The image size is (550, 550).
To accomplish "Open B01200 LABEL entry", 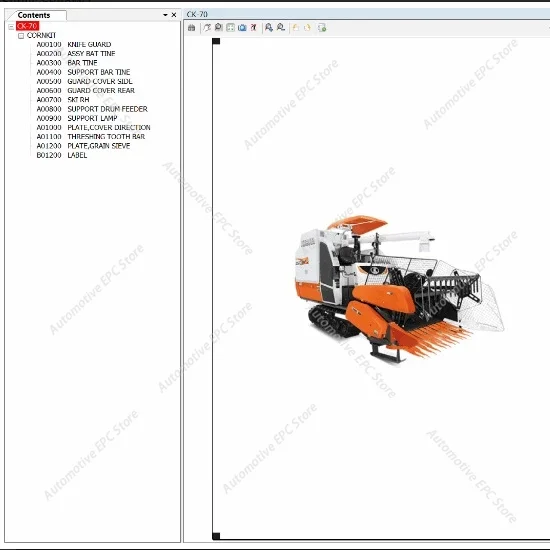I will 62,155.
